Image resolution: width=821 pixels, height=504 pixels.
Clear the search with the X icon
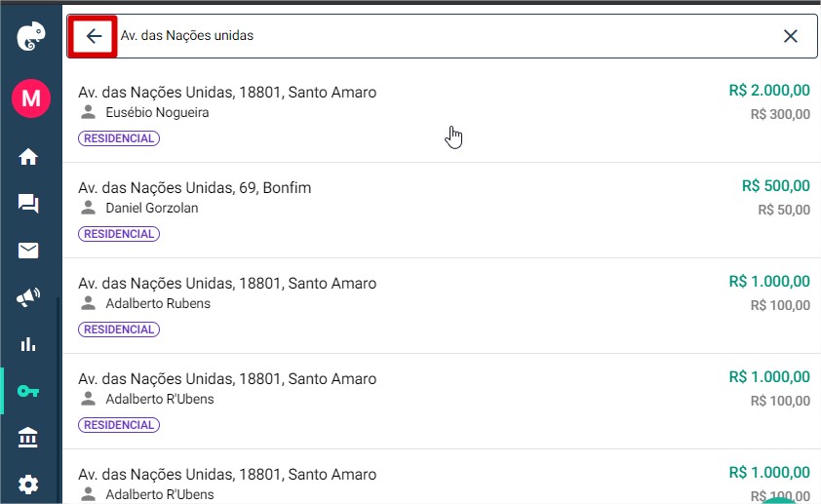tap(790, 36)
